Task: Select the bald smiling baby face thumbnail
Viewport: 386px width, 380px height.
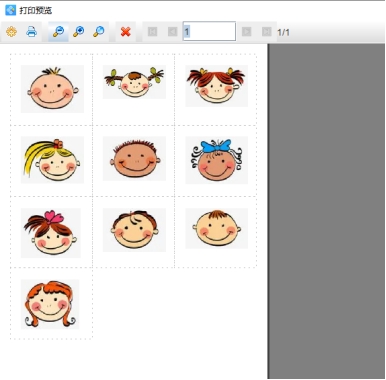Action: tap(52, 89)
